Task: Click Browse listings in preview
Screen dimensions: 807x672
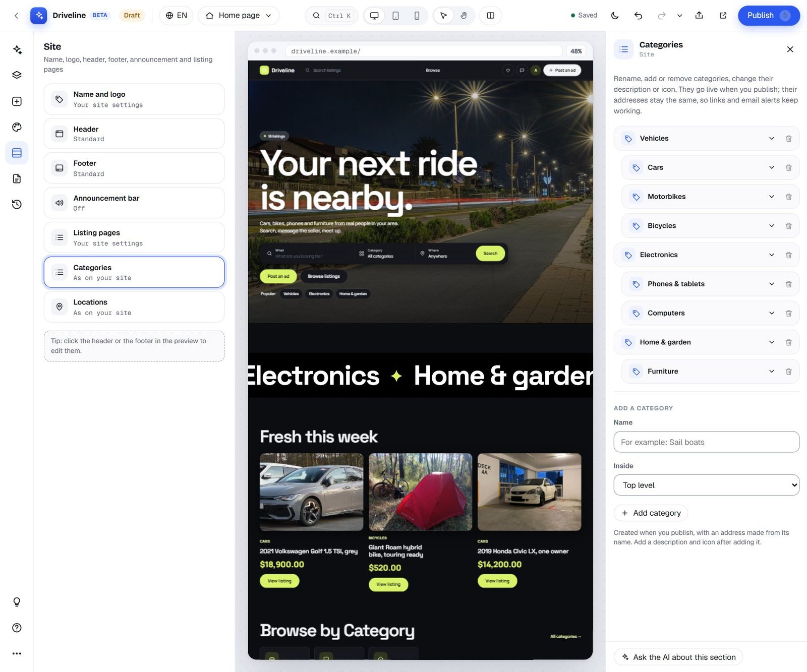Action: 324,276
